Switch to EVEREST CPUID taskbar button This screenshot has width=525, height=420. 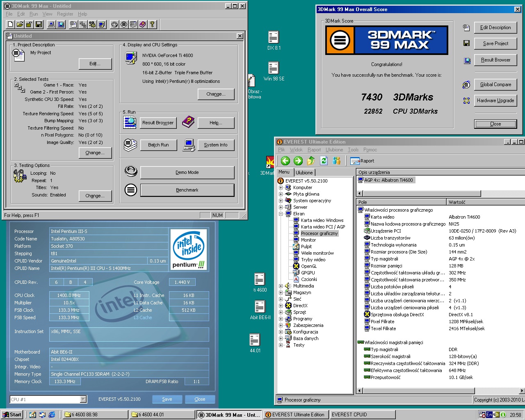coord(363,415)
